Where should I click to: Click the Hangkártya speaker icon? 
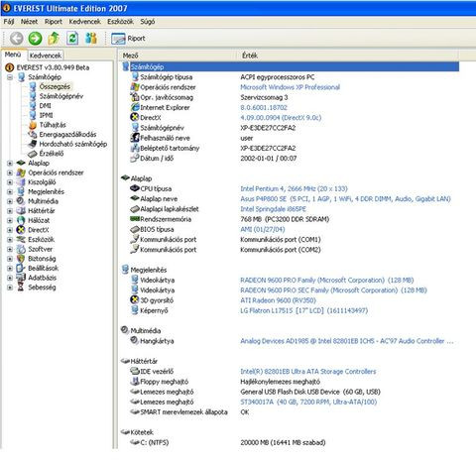(135, 341)
